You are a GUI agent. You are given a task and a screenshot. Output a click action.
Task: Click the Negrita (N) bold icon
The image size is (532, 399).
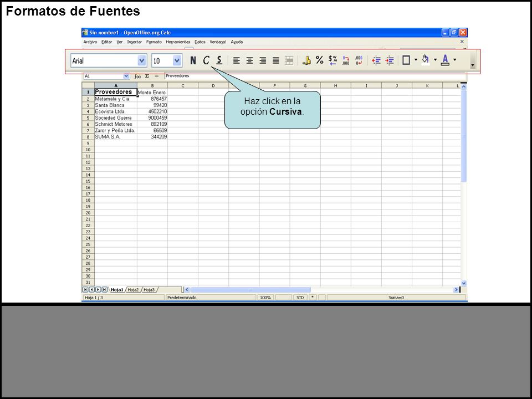pyautogui.click(x=193, y=60)
